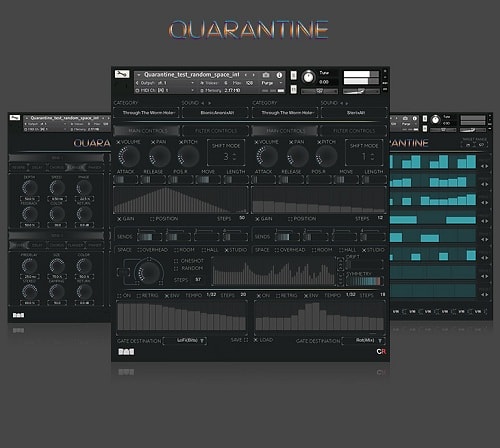Switch right layer to Main Controls tab
Image resolution: width=500 pixels, height=448 pixels.
click(285, 131)
